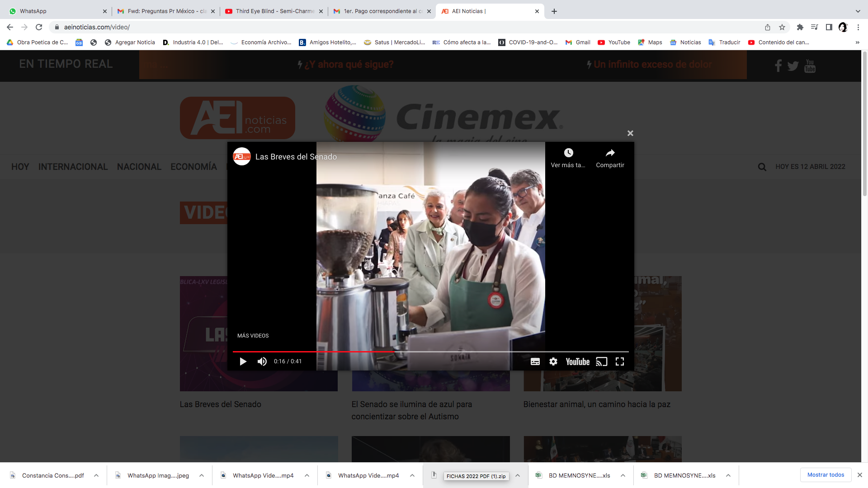Viewport: 868px width, 488px height.
Task: Expand FICHAS 2022 PDF zip download options
Action: (518, 475)
